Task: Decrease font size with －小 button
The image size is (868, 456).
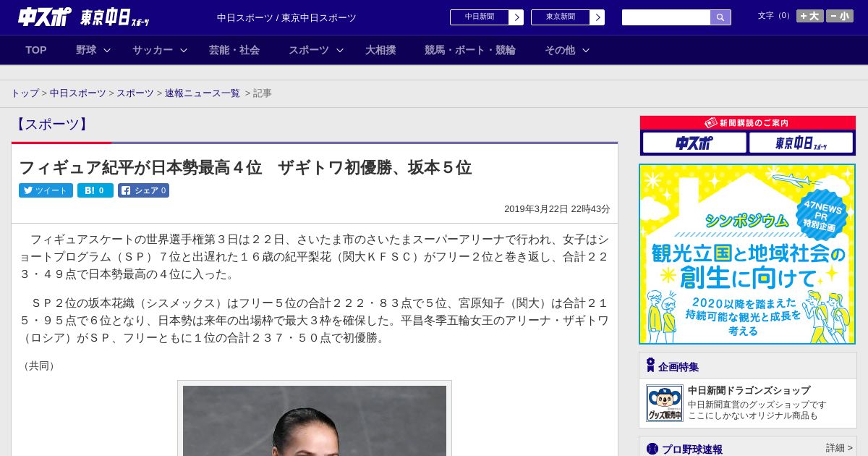Action: click(840, 16)
